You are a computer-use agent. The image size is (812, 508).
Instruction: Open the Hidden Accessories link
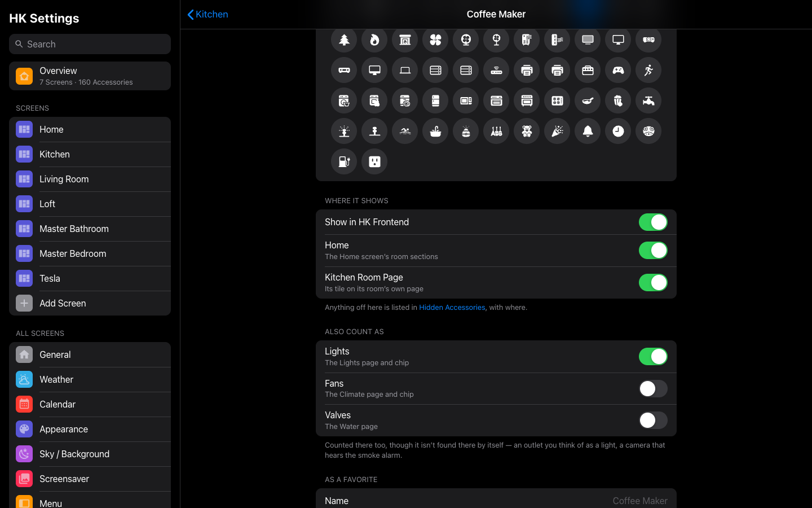(452, 308)
